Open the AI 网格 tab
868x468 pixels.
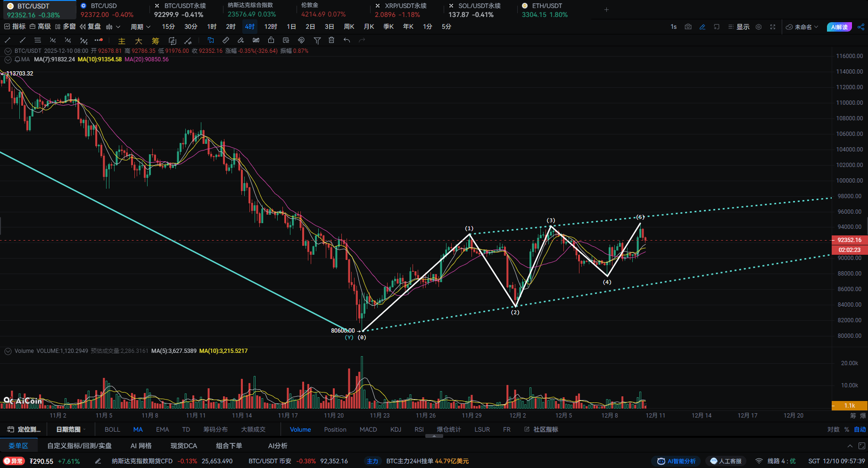pyautogui.click(x=141, y=446)
